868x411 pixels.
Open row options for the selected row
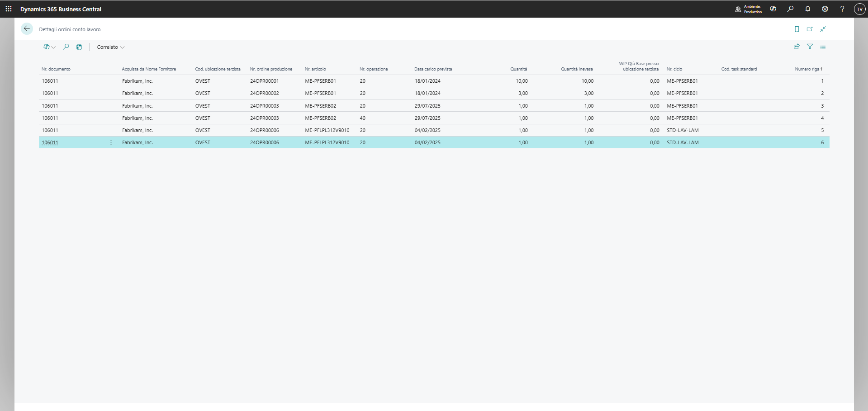[111, 142]
